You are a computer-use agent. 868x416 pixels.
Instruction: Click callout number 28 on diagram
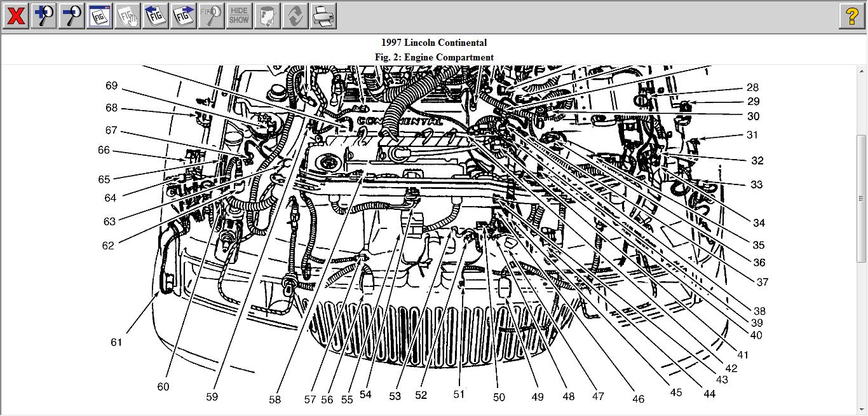[x=753, y=88]
